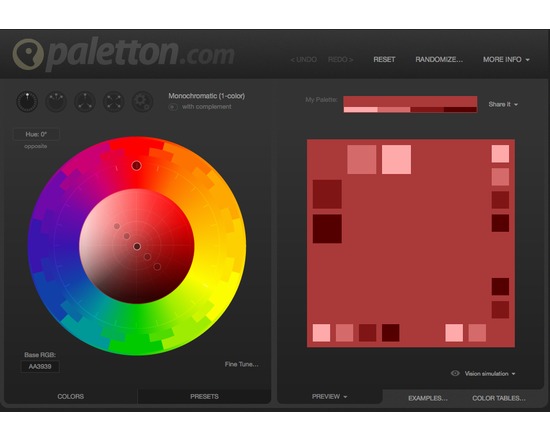Click the large darkest maroon square on preview left
The height and width of the screenshot is (440, 550).
click(x=327, y=229)
